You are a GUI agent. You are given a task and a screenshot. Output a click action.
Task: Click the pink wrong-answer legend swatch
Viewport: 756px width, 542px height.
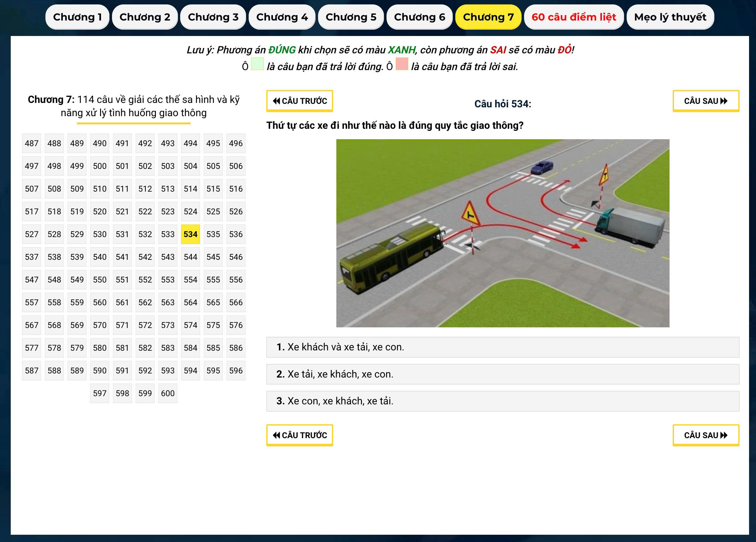[x=402, y=64]
